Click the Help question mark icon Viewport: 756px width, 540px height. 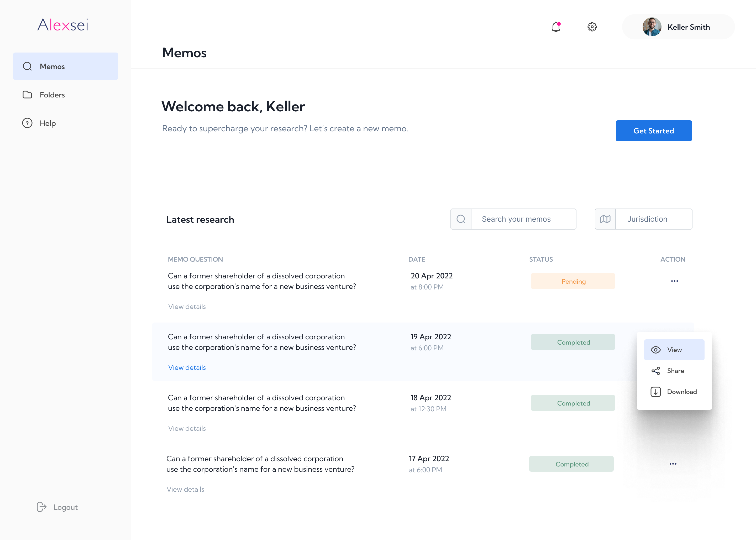pyautogui.click(x=27, y=123)
